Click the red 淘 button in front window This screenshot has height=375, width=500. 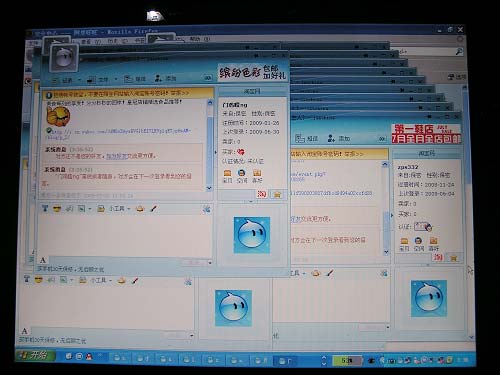(262, 194)
